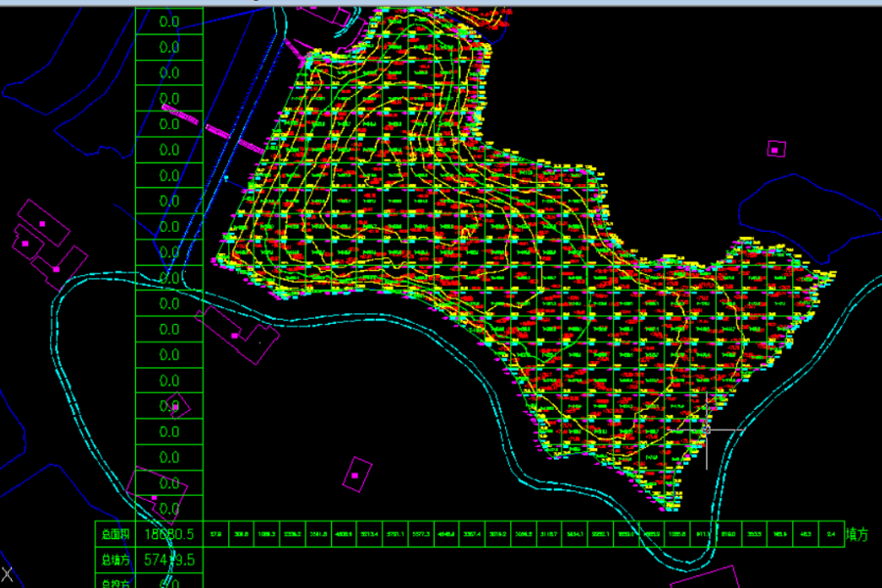
Task: Select the 18680.5 total area value
Action: (x=168, y=534)
